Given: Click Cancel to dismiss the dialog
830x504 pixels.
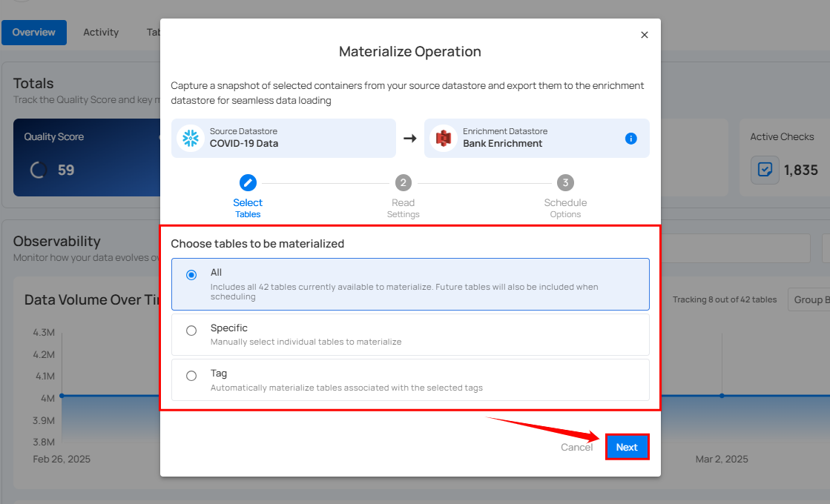Looking at the screenshot, I should click(x=576, y=447).
